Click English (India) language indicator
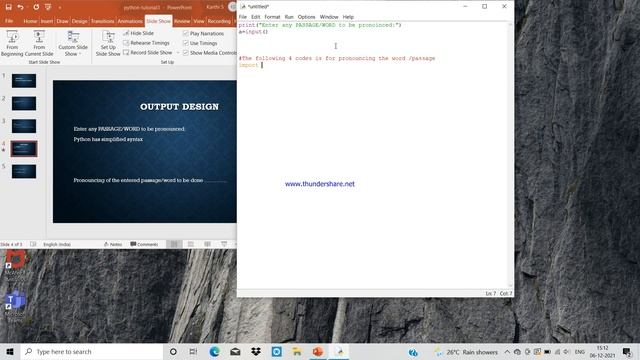The image size is (640, 360). [x=57, y=244]
